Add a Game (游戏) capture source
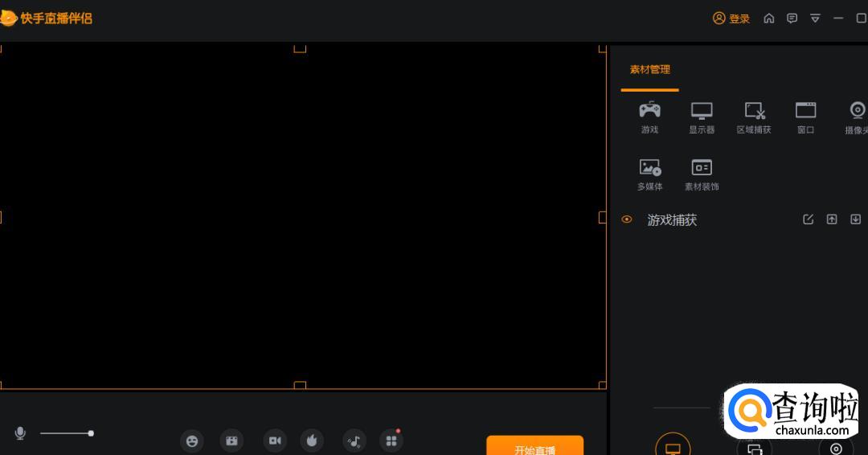868x455 pixels. [649, 117]
